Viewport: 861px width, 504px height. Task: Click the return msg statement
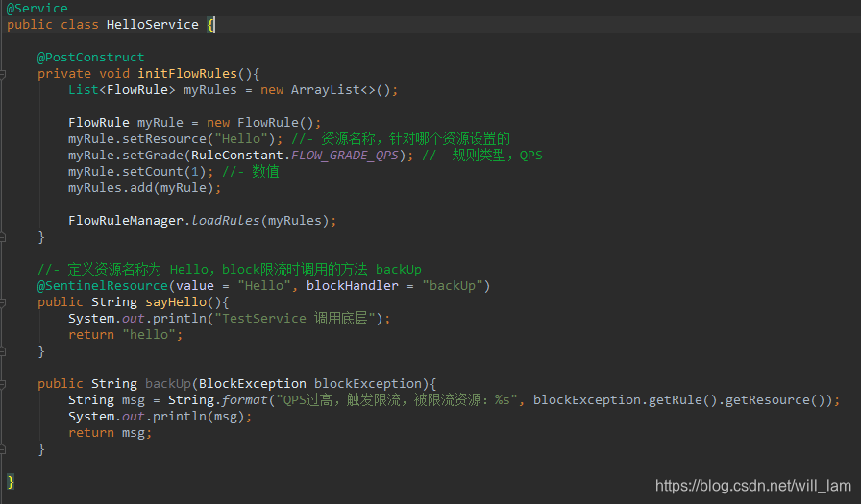pos(110,433)
